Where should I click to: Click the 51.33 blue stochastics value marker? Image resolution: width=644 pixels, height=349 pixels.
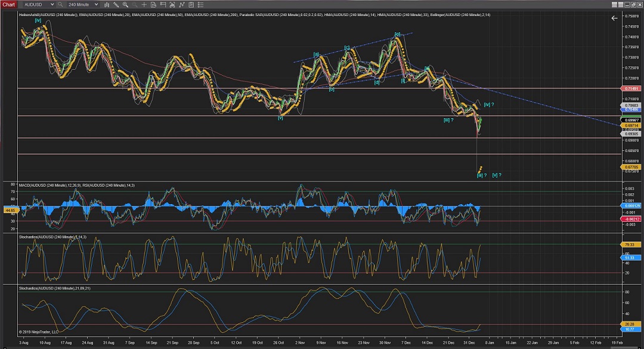[x=630, y=258]
